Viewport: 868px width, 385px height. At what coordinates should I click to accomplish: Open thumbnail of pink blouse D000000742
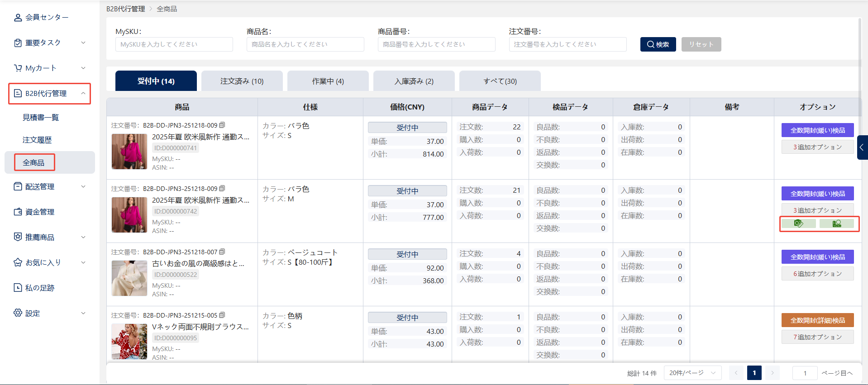[129, 215]
